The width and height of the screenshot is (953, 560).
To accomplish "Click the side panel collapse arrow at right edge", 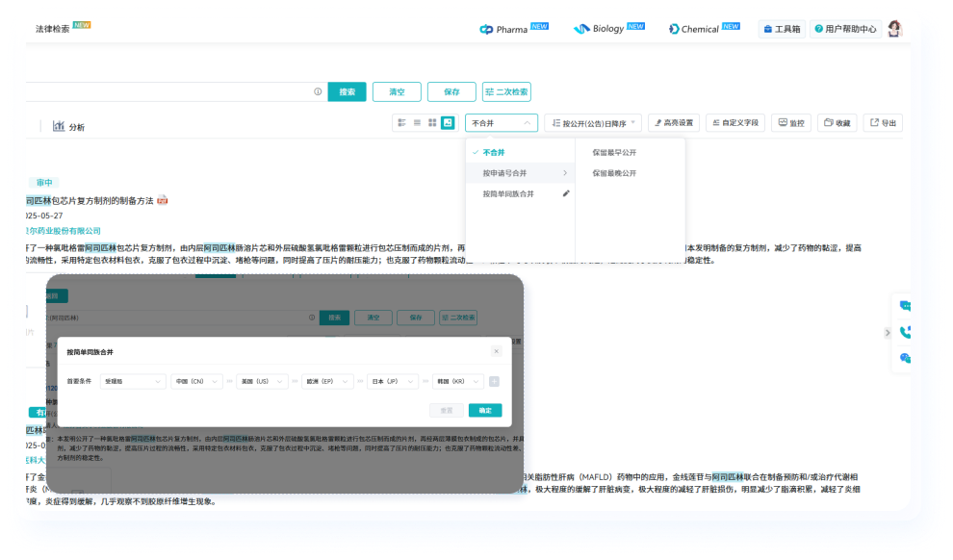I will 888,333.
